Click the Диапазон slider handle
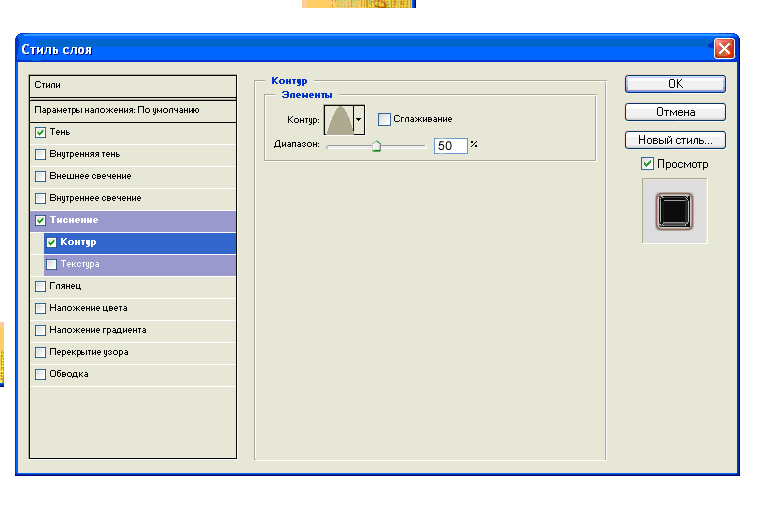Image resolution: width=766 pixels, height=506 pixels. pos(376,146)
